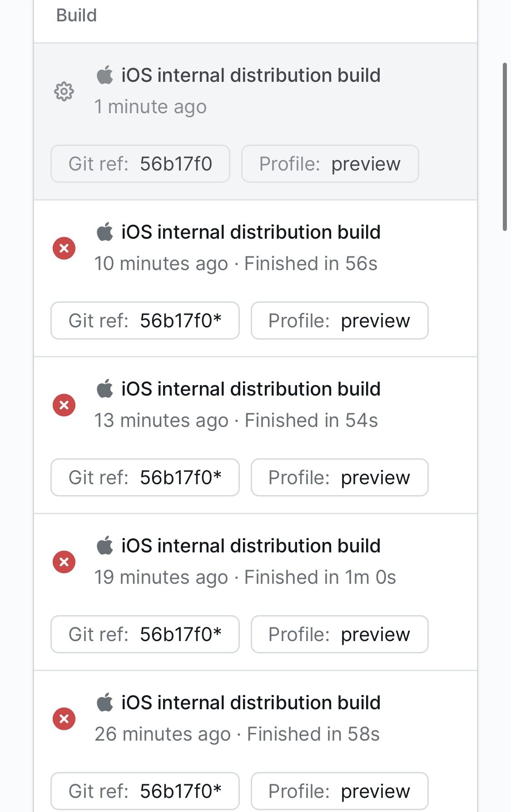
Task: Click Apple logo on build finished in 58s
Action: coord(105,702)
